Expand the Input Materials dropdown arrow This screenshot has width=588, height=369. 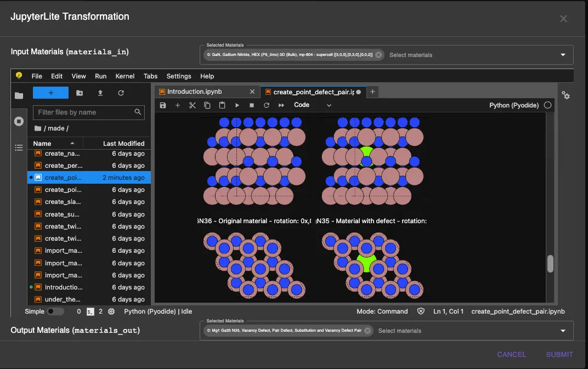[x=563, y=55]
